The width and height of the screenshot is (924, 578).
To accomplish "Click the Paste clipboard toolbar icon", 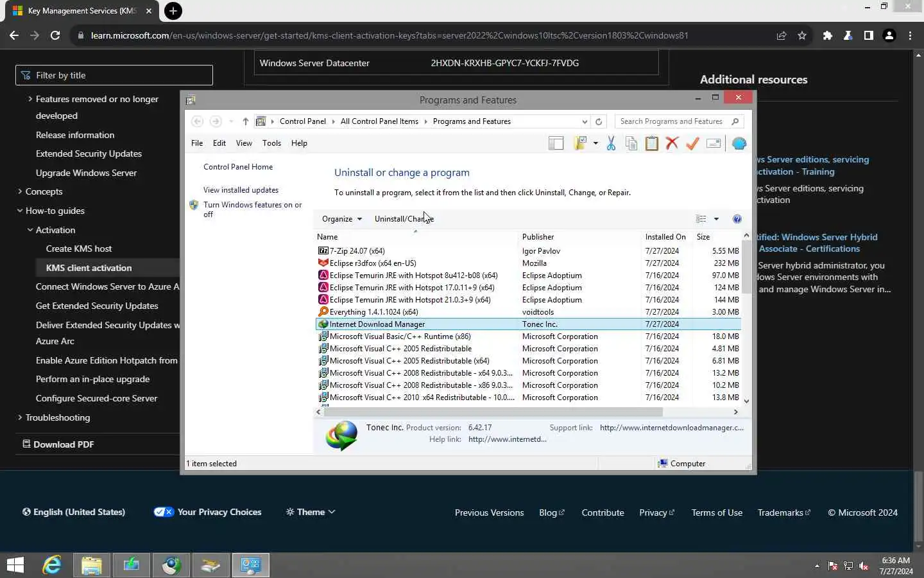I will click(x=651, y=144).
